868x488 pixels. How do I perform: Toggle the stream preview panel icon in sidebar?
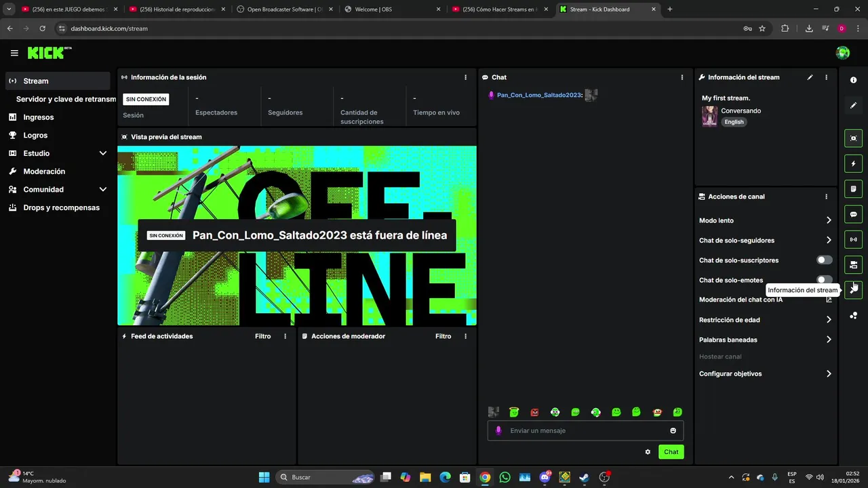[x=853, y=138]
